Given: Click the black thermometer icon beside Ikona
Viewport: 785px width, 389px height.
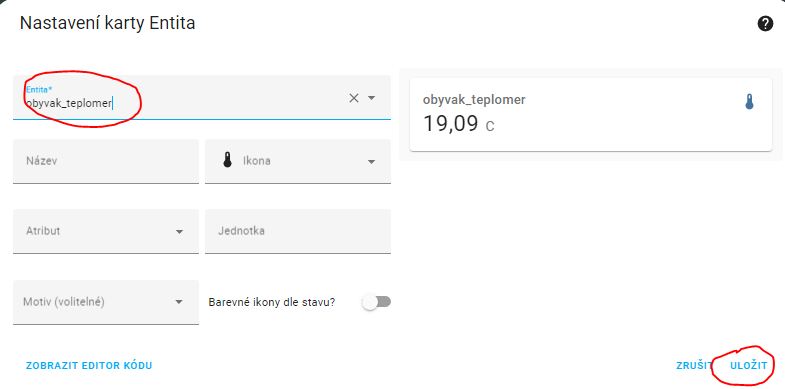Looking at the screenshot, I should click(x=227, y=161).
